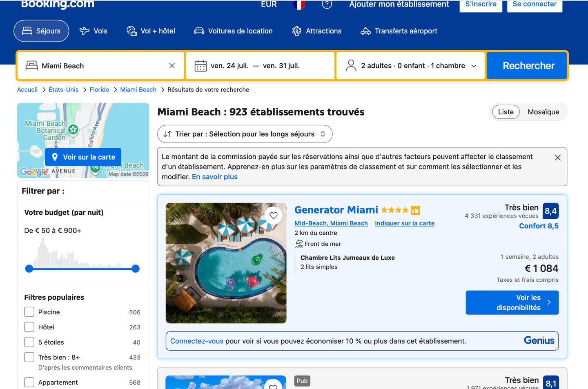Click the bed icon in the destination field
The height and width of the screenshot is (389, 588).
point(31,66)
